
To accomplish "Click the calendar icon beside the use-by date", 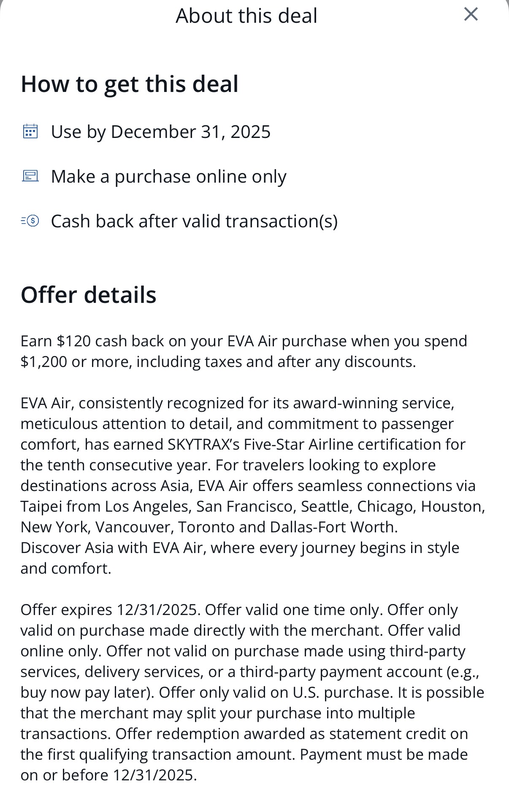I will click(x=30, y=132).
